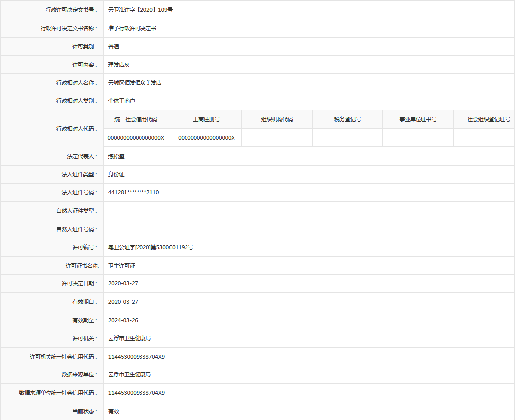Click the label 行政相对人类别

pyautogui.click(x=77, y=101)
